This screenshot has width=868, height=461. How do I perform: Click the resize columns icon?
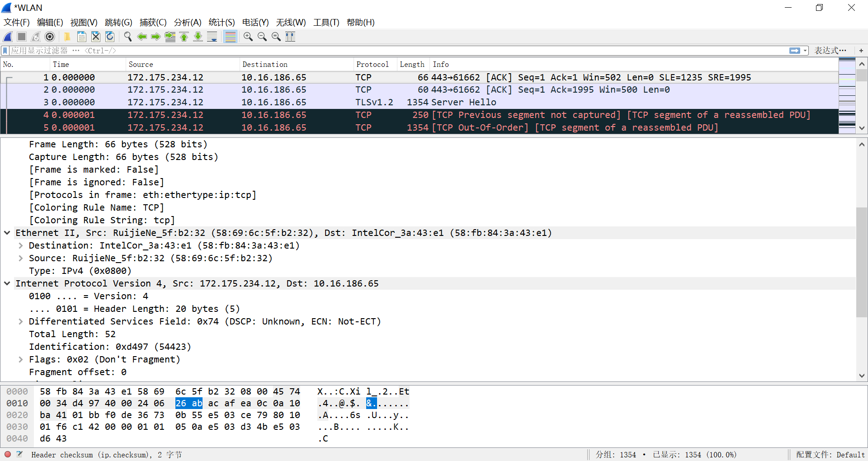tap(290, 37)
